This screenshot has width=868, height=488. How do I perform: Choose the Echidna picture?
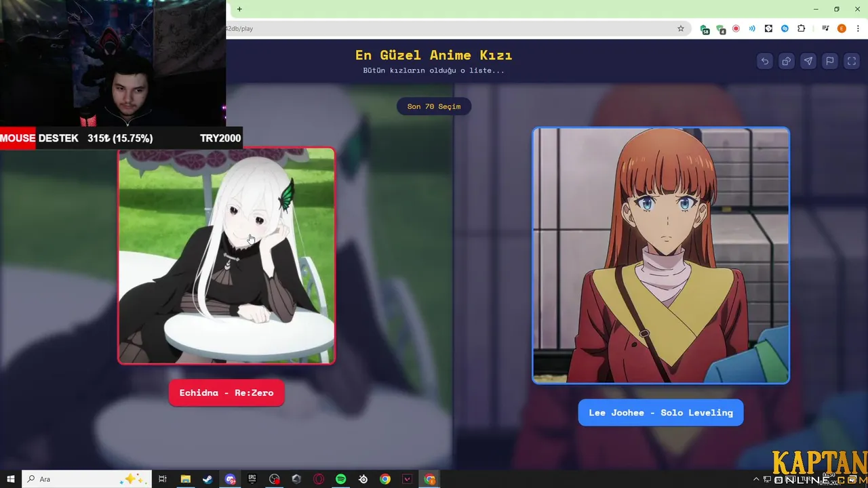[226, 256]
